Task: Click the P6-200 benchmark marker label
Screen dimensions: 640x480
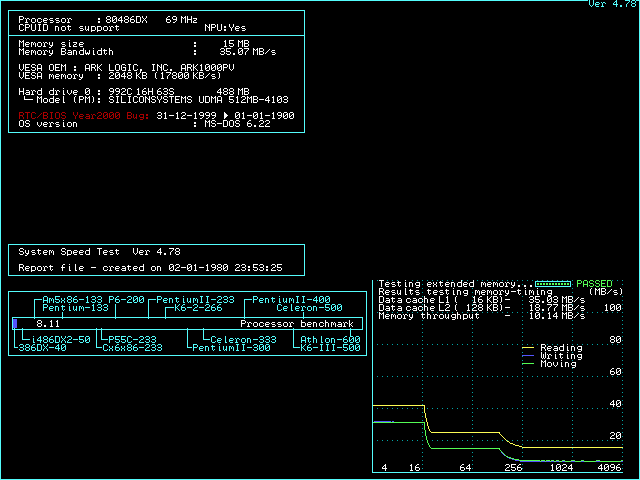Action: [126, 300]
